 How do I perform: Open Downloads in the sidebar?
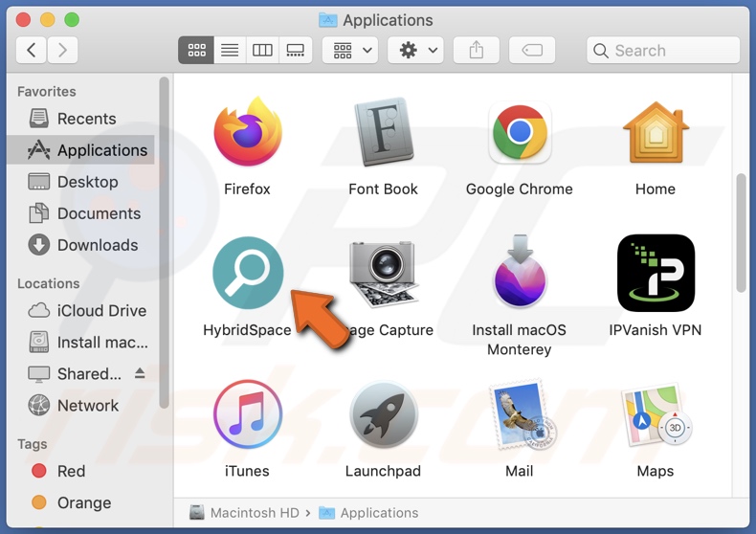[x=81, y=245]
